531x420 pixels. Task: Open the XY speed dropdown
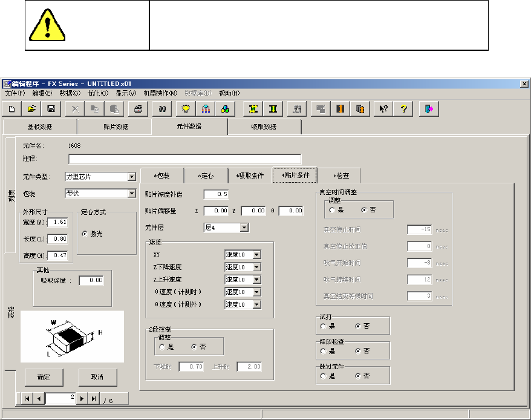256,255
